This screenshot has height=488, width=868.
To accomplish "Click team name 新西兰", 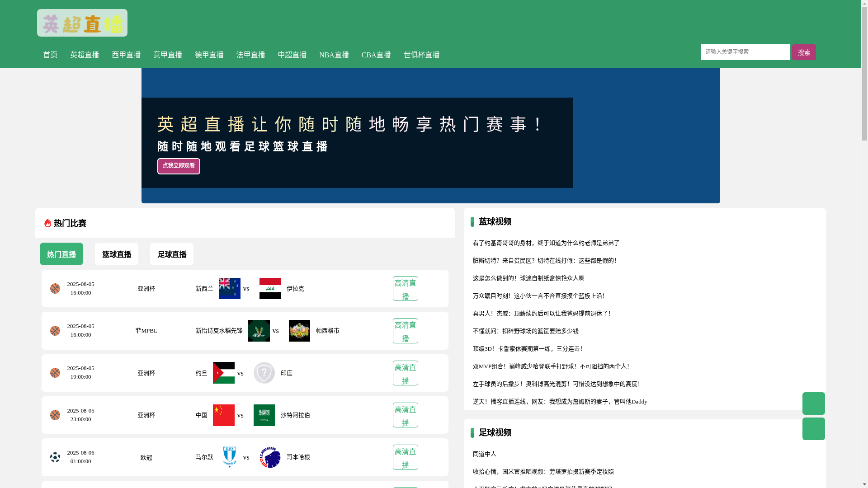I will 204,289.
